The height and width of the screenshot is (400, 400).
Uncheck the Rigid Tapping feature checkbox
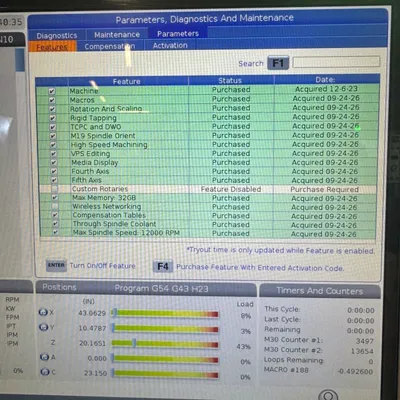pyautogui.click(x=52, y=118)
